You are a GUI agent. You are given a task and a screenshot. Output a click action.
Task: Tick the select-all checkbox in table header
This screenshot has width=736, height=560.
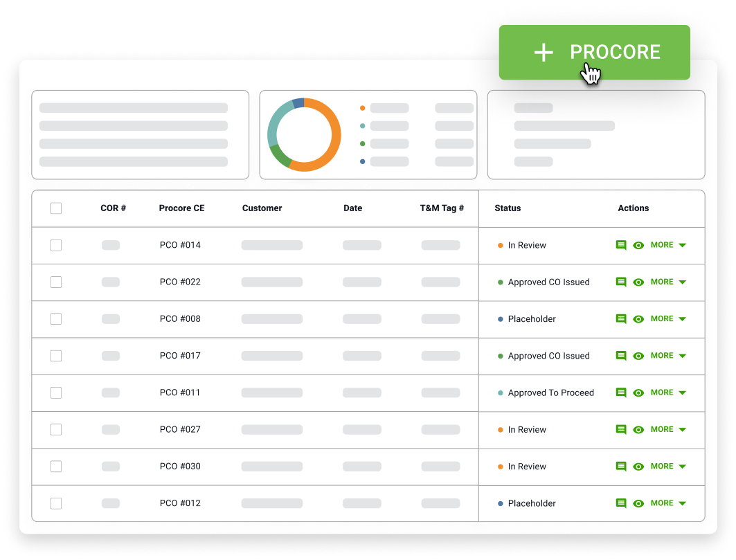(56, 208)
